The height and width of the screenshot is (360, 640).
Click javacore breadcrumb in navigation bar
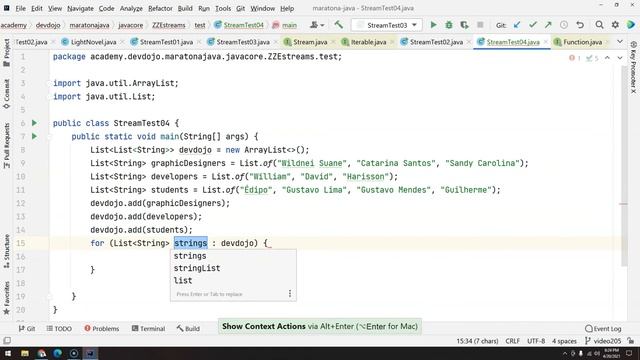131,25
